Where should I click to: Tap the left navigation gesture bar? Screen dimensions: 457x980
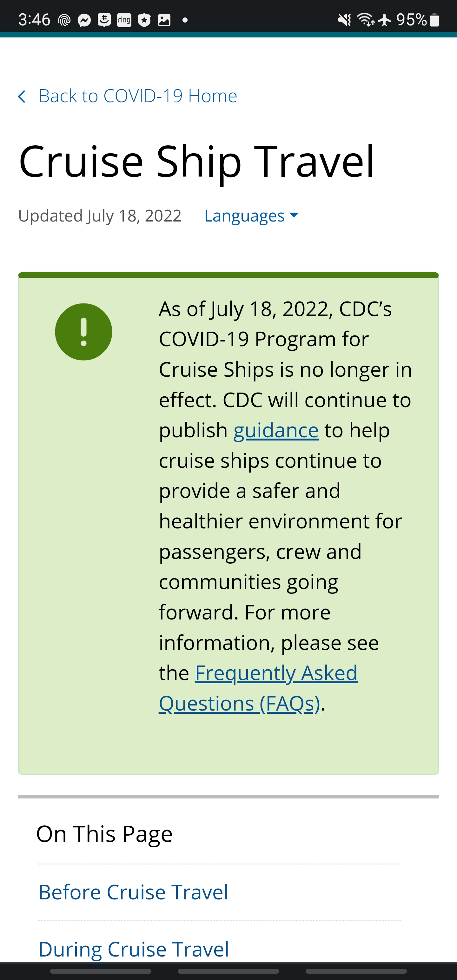click(x=101, y=971)
